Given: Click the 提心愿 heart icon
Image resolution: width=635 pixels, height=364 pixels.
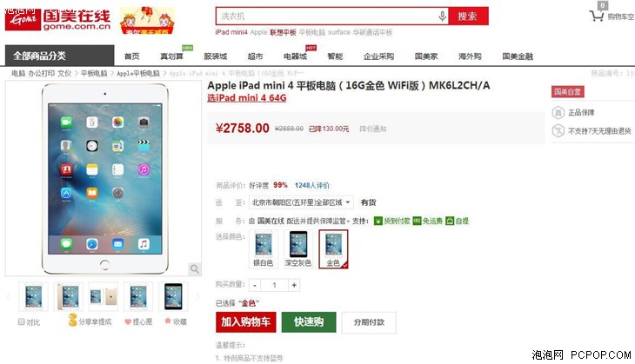Looking at the screenshot, I should [128, 322].
